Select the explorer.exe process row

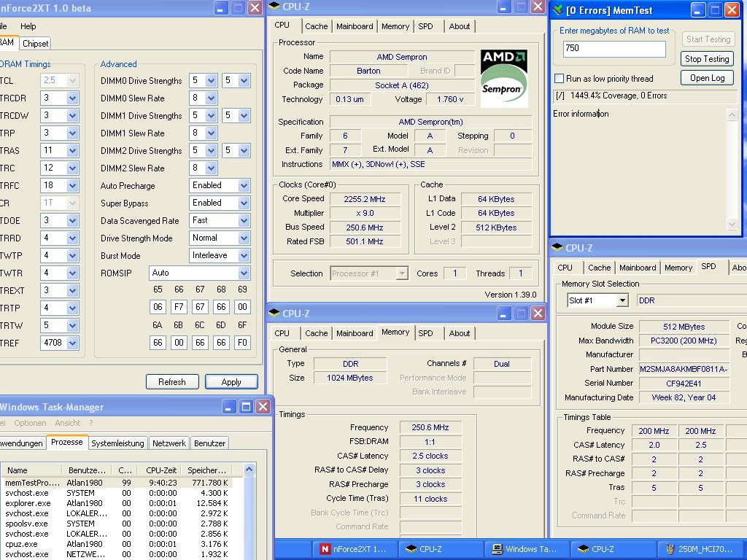117,503
